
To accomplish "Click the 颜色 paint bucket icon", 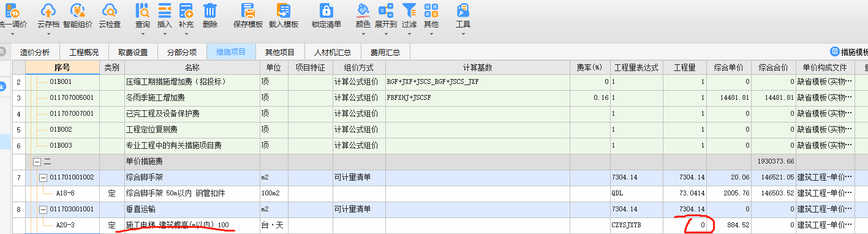I will (363, 10).
